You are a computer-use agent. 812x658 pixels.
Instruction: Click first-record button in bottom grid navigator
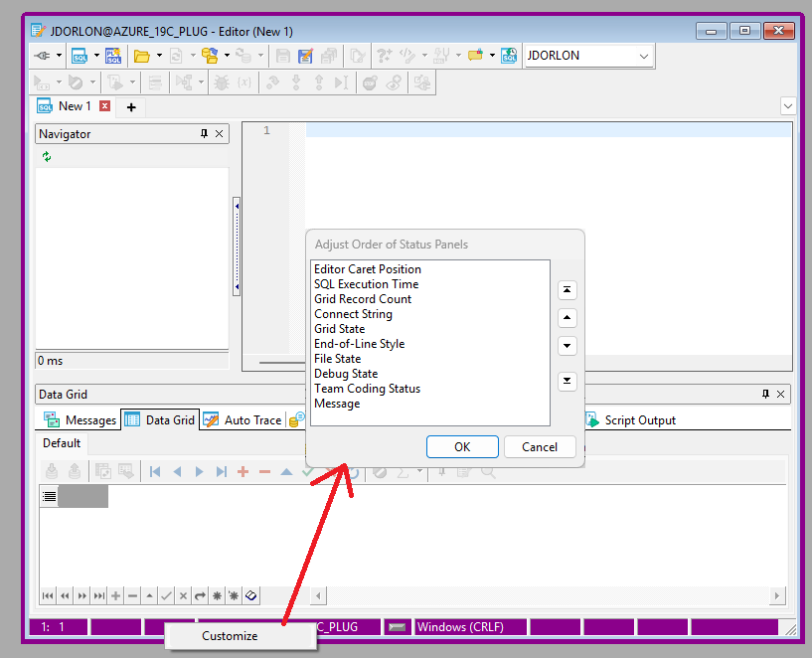(x=48, y=595)
